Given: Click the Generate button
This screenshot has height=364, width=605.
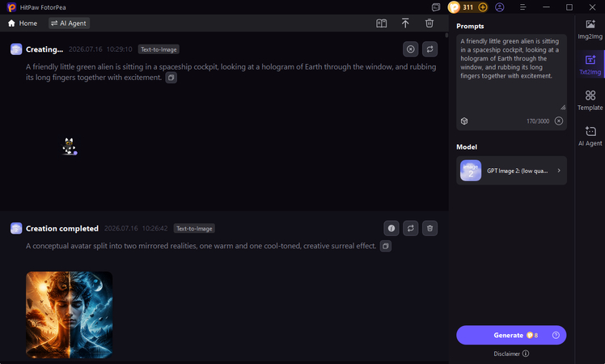Looking at the screenshot, I should 511,335.
